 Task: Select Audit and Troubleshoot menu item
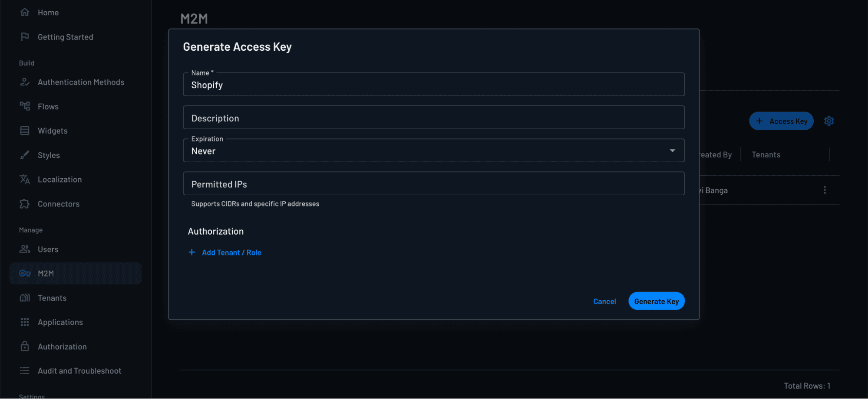click(x=79, y=371)
